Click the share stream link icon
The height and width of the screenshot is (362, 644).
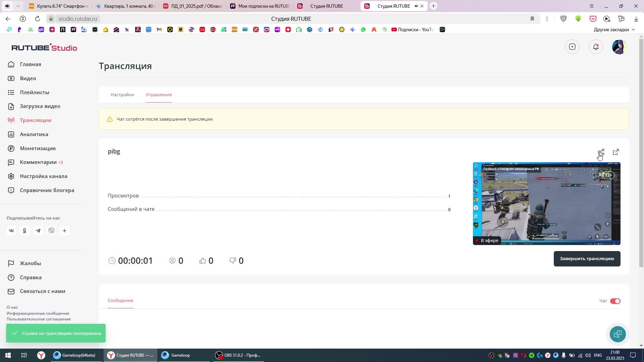tap(601, 152)
